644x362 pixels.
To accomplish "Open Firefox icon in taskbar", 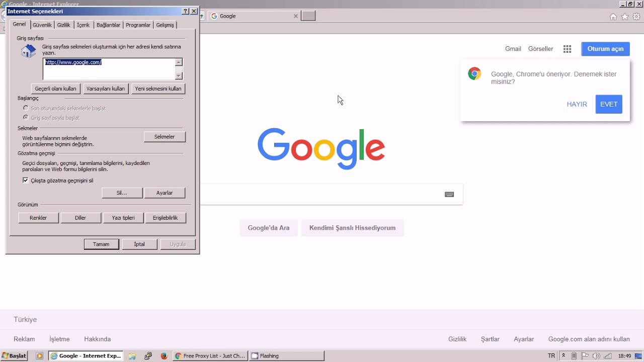I will coord(164,356).
